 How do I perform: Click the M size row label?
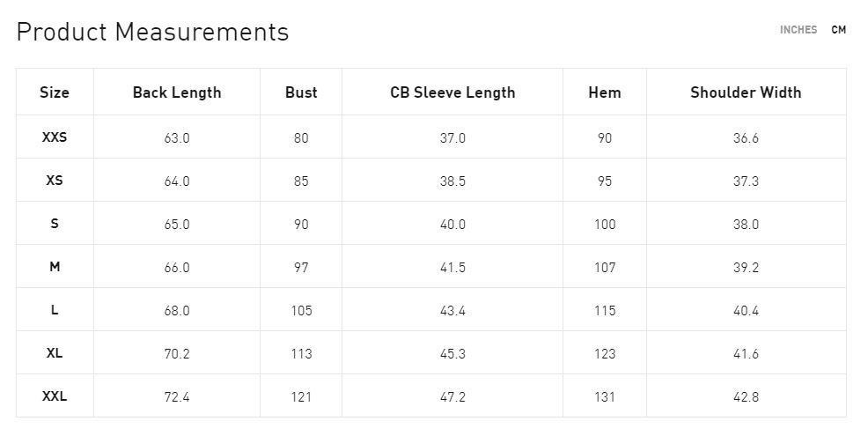(55, 267)
